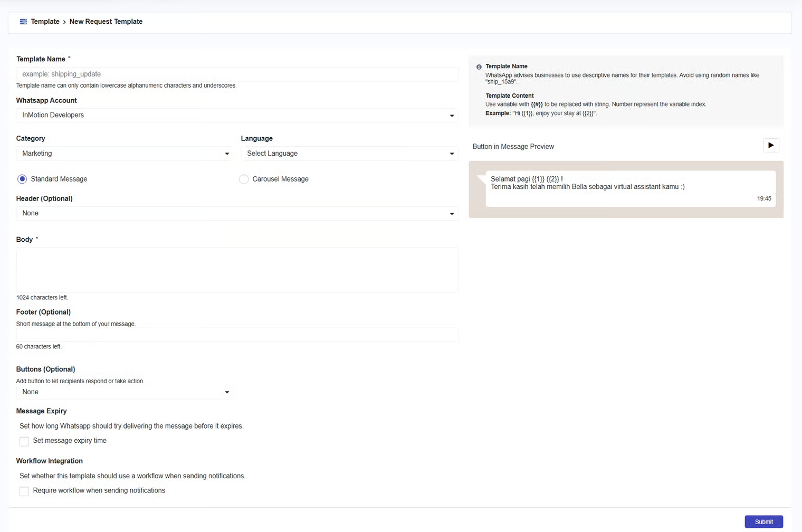The height and width of the screenshot is (532, 802).
Task: Click inside the Body text area
Action: pyautogui.click(x=237, y=270)
